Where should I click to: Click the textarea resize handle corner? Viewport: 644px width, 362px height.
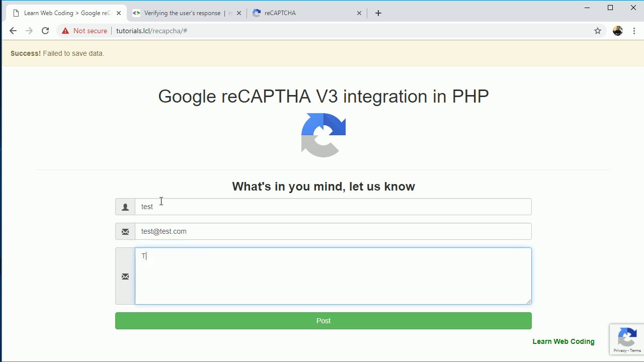coord(528,301)
